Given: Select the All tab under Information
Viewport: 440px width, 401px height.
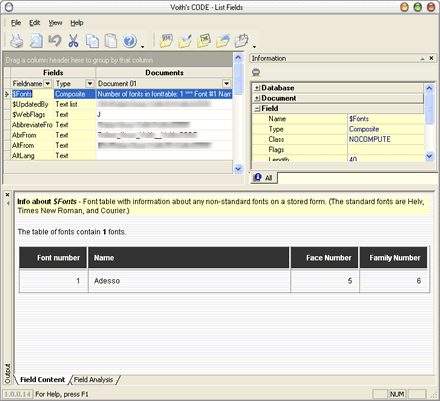Looking at the screenshot, I should click(263, 178).
